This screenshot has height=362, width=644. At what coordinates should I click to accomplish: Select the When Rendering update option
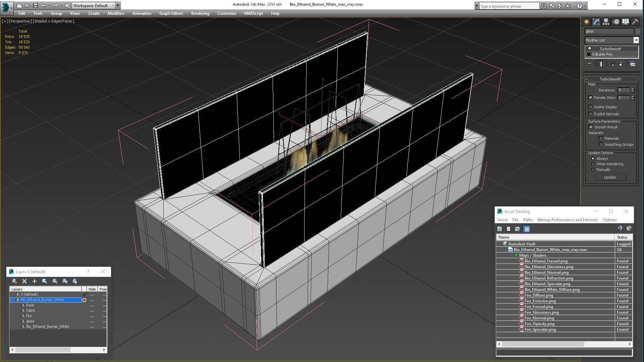tap(593, 164)
